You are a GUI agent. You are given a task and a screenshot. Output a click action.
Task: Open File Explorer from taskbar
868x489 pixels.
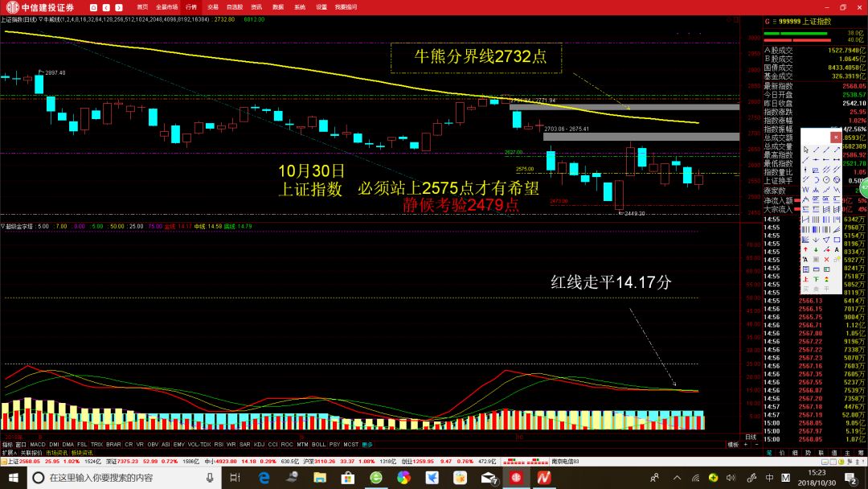point(319,478)
